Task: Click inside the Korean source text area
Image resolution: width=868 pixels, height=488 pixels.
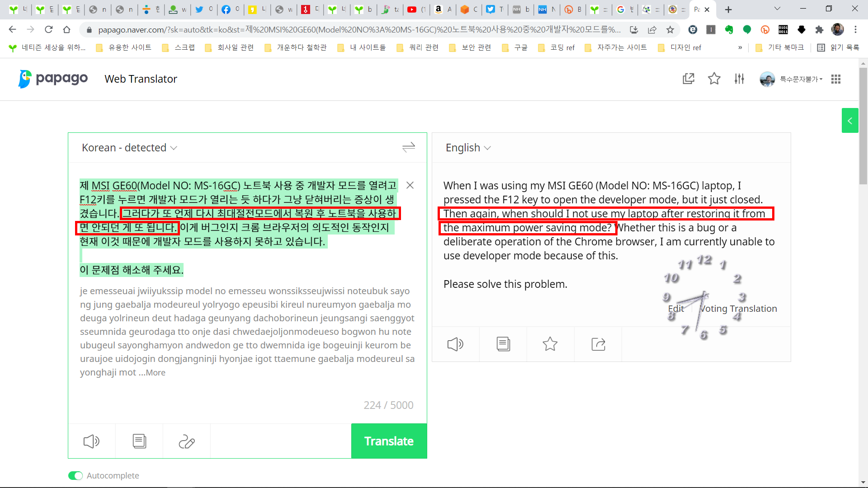Action: click(240, 227)
